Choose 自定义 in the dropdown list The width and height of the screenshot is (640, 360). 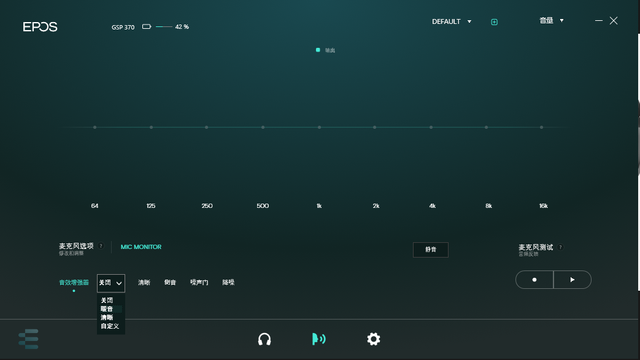click(110, 326)
